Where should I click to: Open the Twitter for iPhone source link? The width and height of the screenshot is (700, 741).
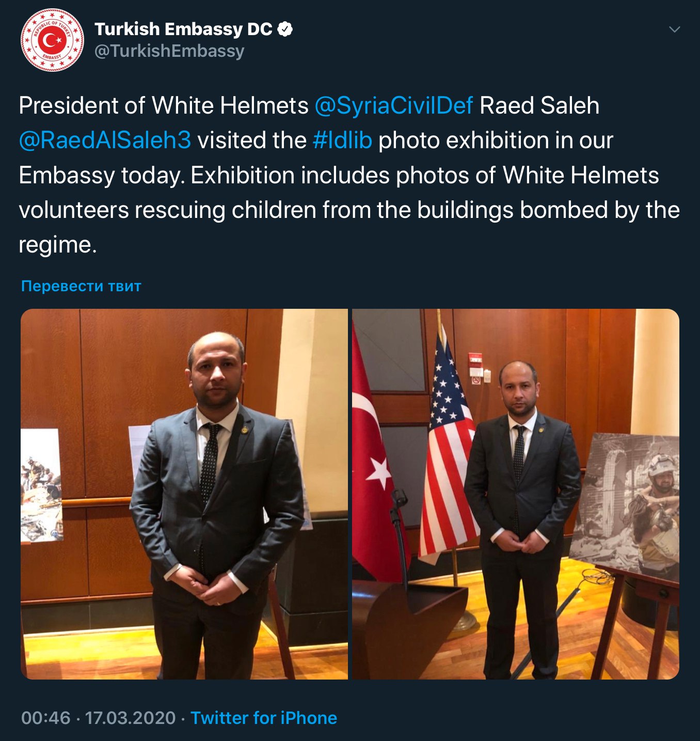(264, 718)
